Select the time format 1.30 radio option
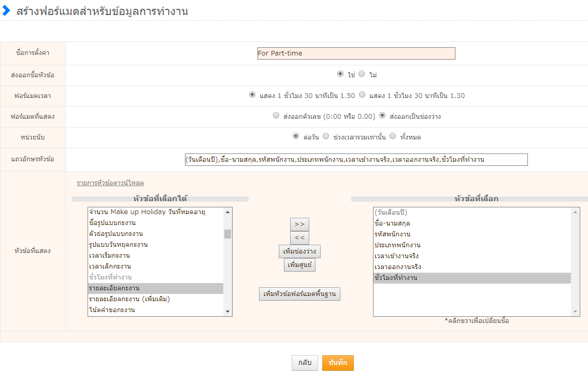Viewport: 588px width, 380px height. coord(362,95)
